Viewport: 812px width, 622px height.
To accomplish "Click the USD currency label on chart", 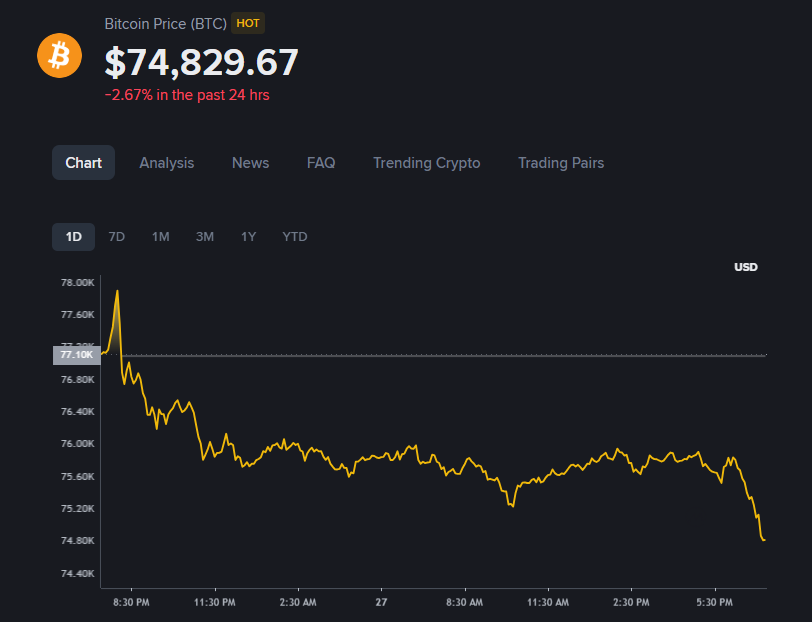I will 746,267.
